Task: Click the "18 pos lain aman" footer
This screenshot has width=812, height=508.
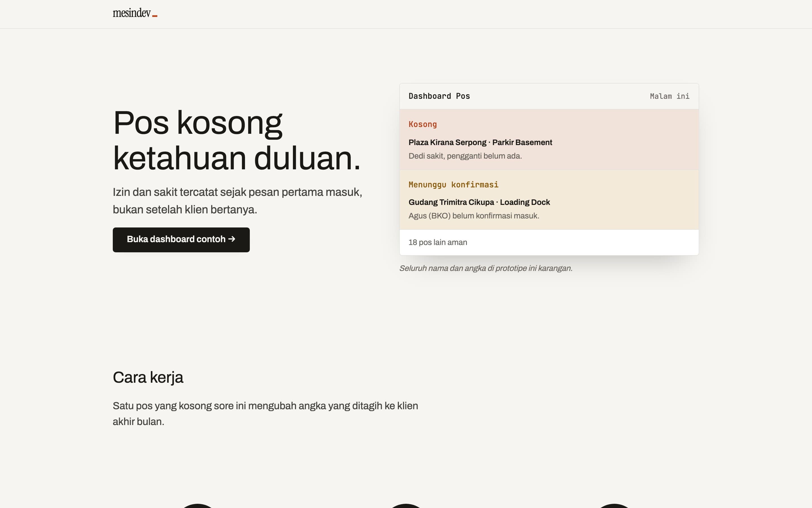Action: pos(549,242)
